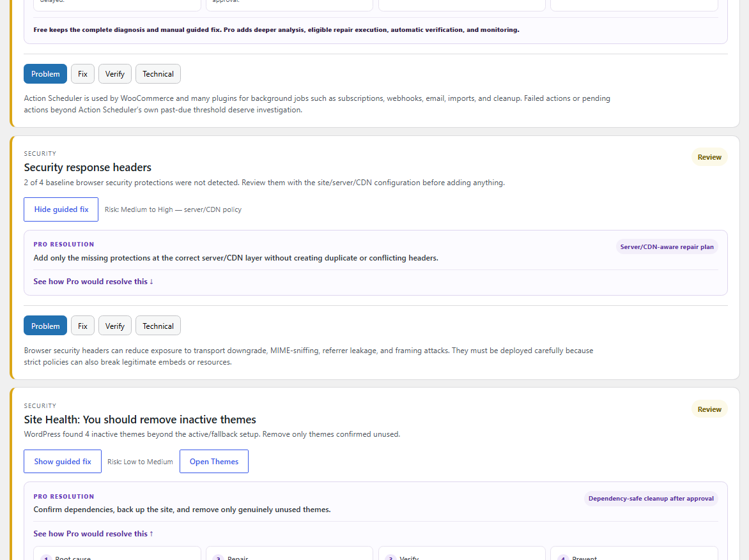Viewport: 749px width, 560px height.
Task: Click the note starting 'Free keeps the complete diagnosis'
Action: pyautogui.click(x=276, y=29)
